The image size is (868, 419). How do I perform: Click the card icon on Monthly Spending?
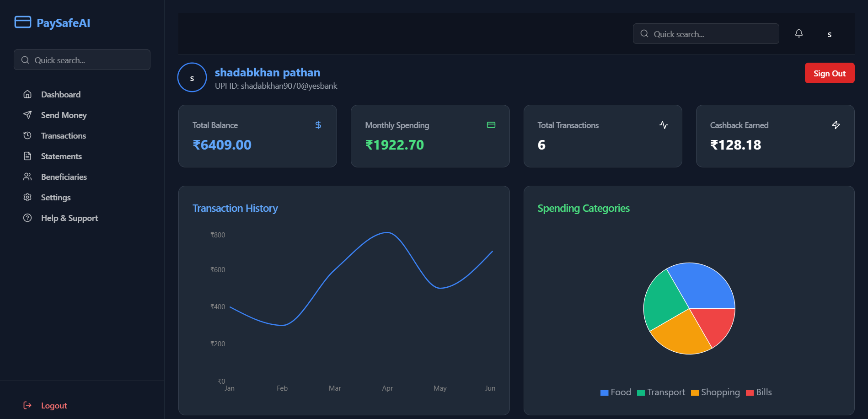[491, 125]
